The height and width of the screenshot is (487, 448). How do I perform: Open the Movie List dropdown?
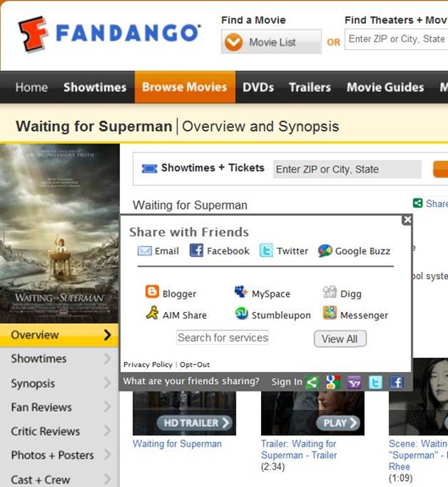[x=271, y=41]
